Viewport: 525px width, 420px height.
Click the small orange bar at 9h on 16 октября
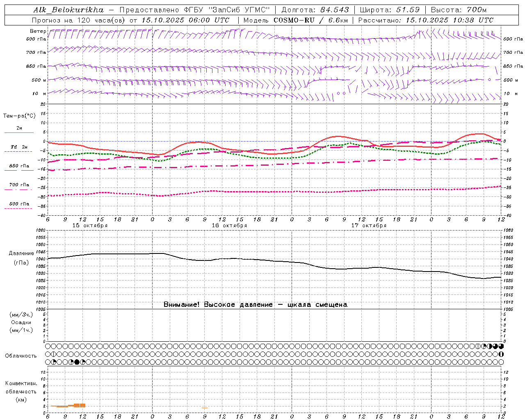(x=205, y=408)
